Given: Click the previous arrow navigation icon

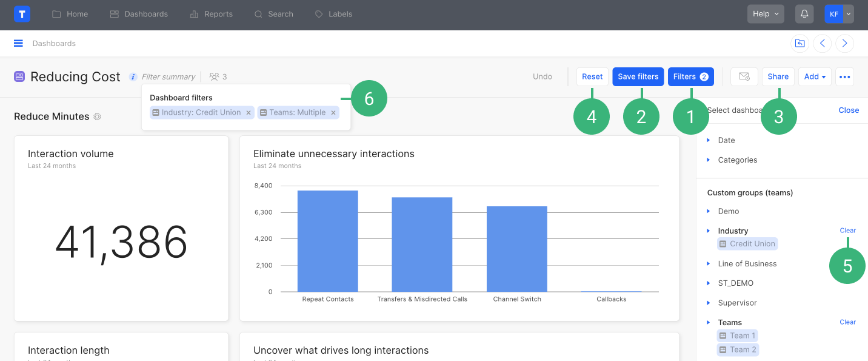Looking at the screenshot, I should coord(822,43).
